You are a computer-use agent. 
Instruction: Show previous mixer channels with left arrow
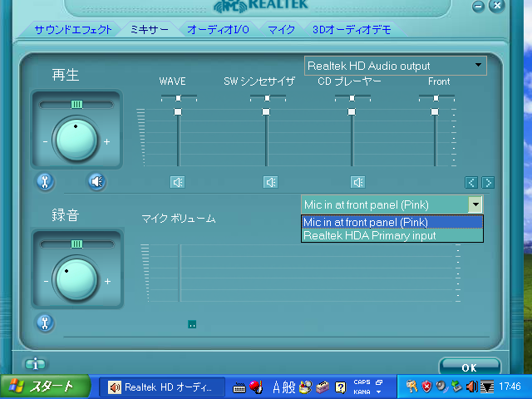click(471, 183)
